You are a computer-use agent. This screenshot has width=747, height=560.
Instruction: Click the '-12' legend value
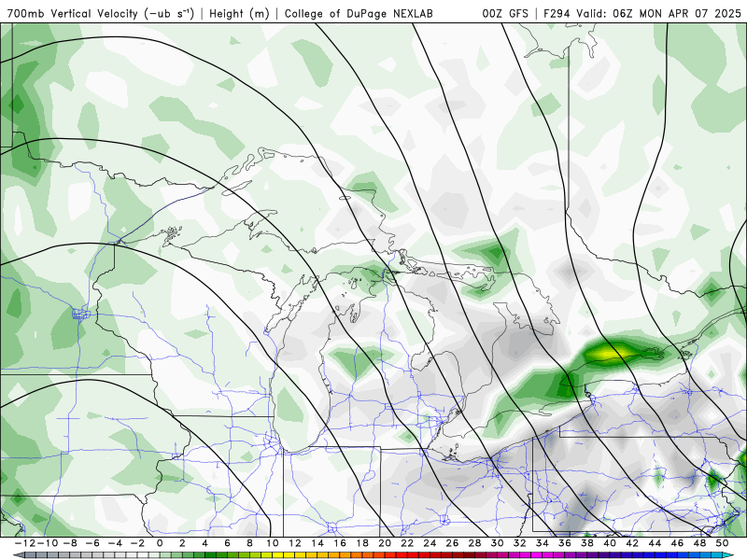pyautogui.click(x=25, y=543)
